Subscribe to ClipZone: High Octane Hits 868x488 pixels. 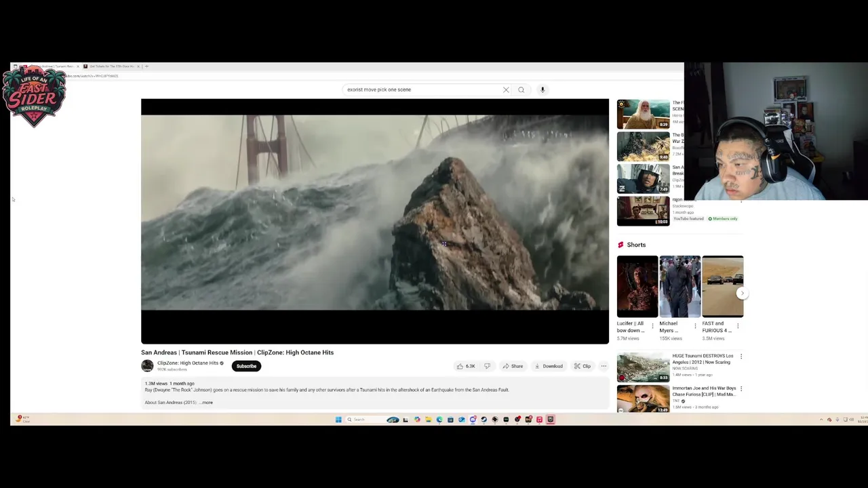[246, 366]
